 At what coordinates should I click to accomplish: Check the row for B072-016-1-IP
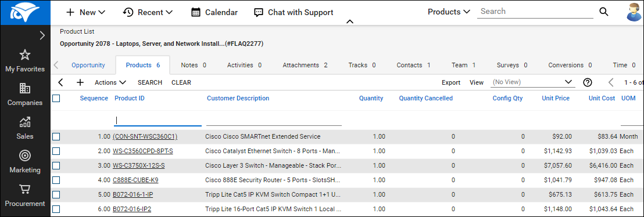tap(56, 194)
